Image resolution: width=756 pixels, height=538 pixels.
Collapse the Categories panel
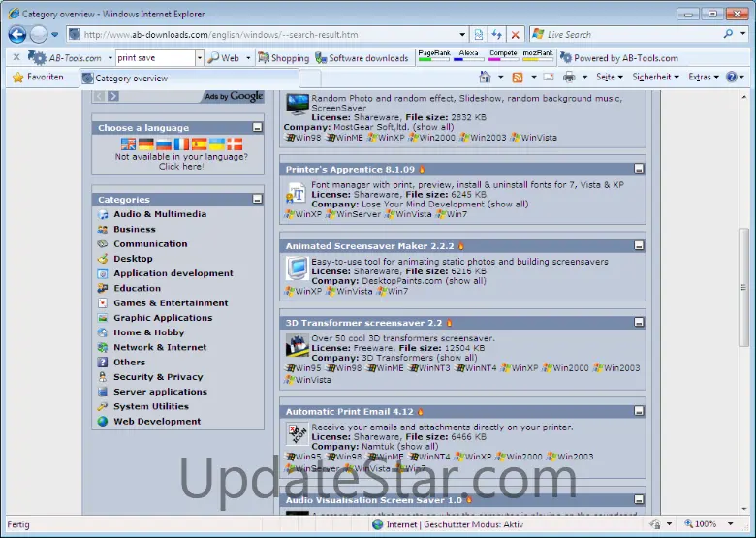pos(257,199)
